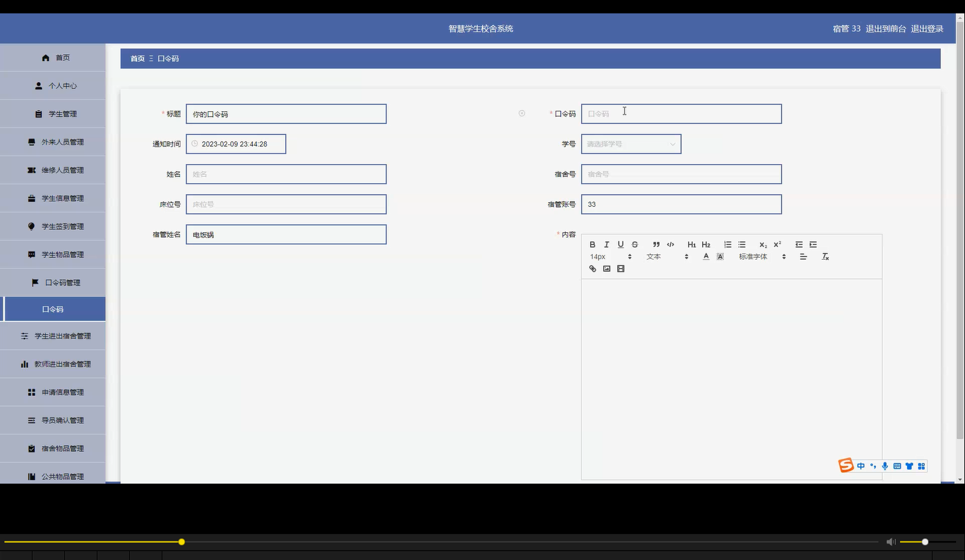Insert an ordered numbered list
The width and height of the screenshot is (965, 560).
point(728,244)
